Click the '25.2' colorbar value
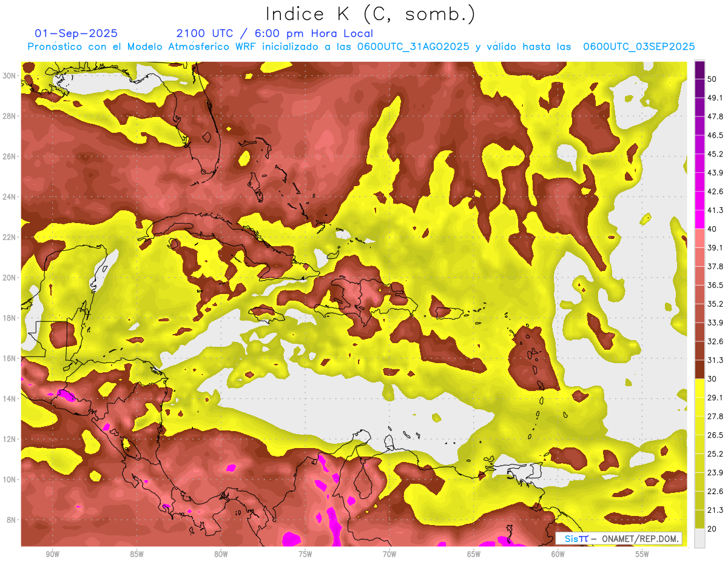 [715, 454]
